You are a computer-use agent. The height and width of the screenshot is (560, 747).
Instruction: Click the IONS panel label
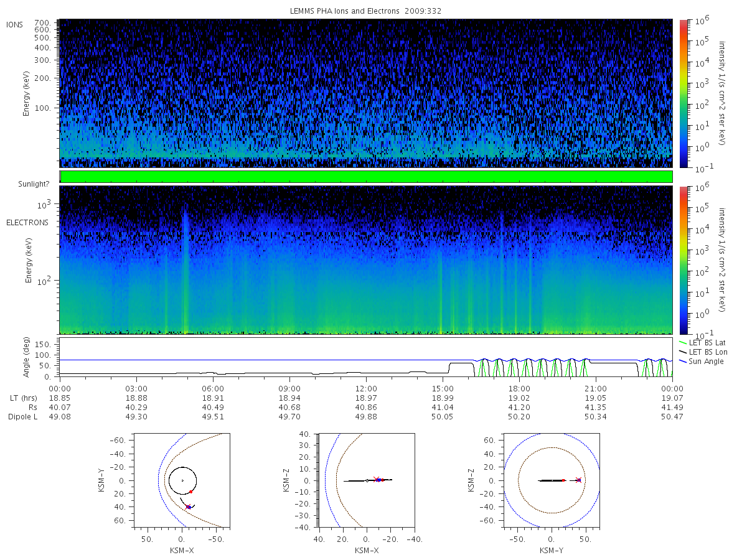15,25
